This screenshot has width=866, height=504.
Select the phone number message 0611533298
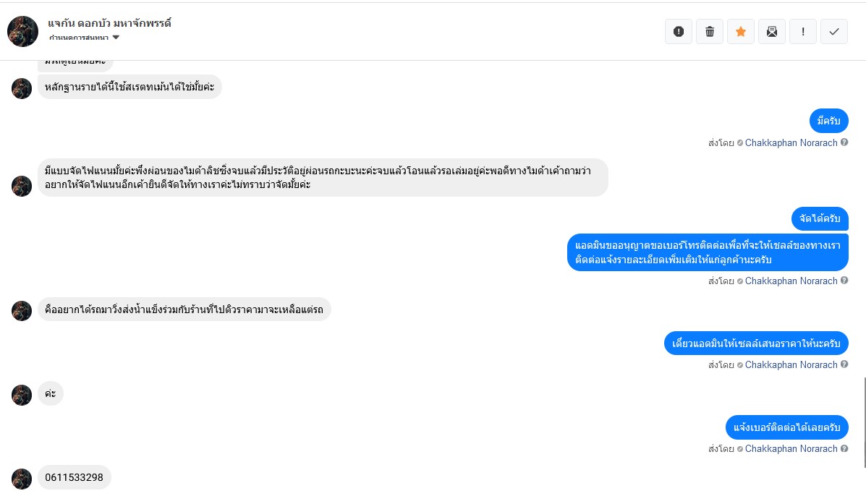click(74, 477)
